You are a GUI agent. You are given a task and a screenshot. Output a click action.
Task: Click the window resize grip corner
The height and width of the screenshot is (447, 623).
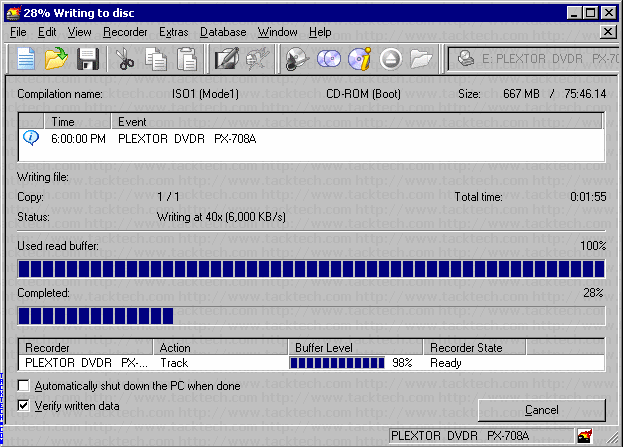click(614, 438)
